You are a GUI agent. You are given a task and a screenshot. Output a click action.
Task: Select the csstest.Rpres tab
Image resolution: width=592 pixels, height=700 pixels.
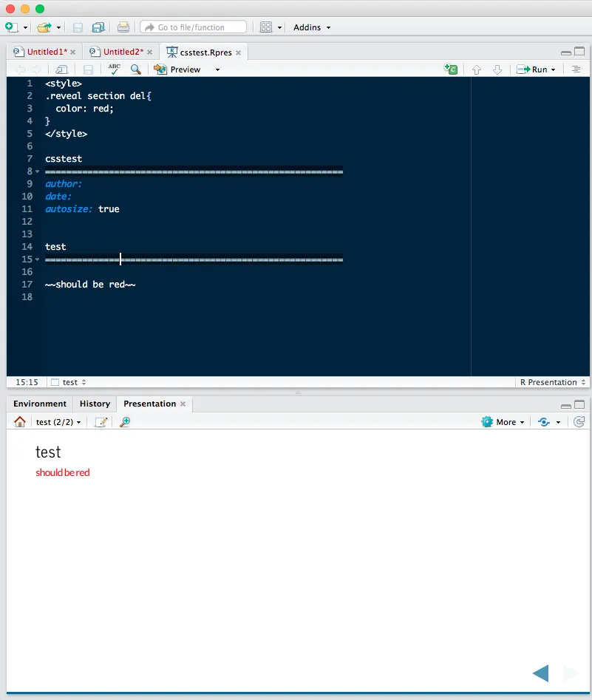click(x=205, y=52)
